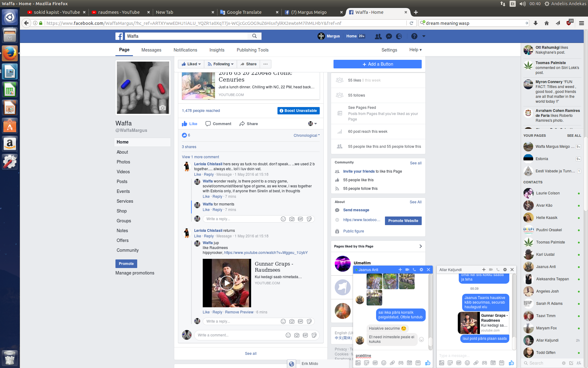Switch to the Notifications page tab

(185, 50)
